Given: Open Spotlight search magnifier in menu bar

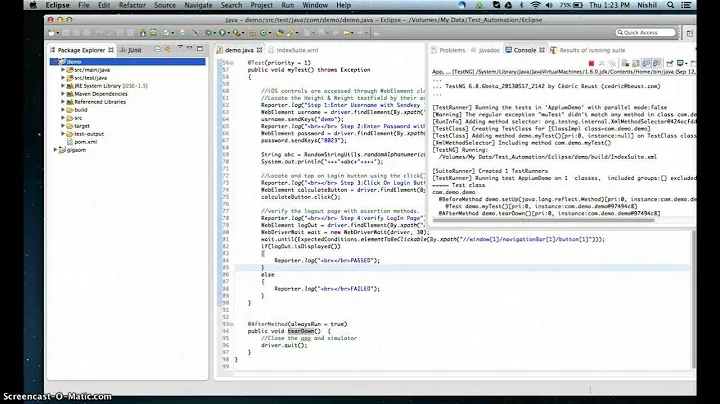Looking at the screenshot, I should [x=670, y=5].
